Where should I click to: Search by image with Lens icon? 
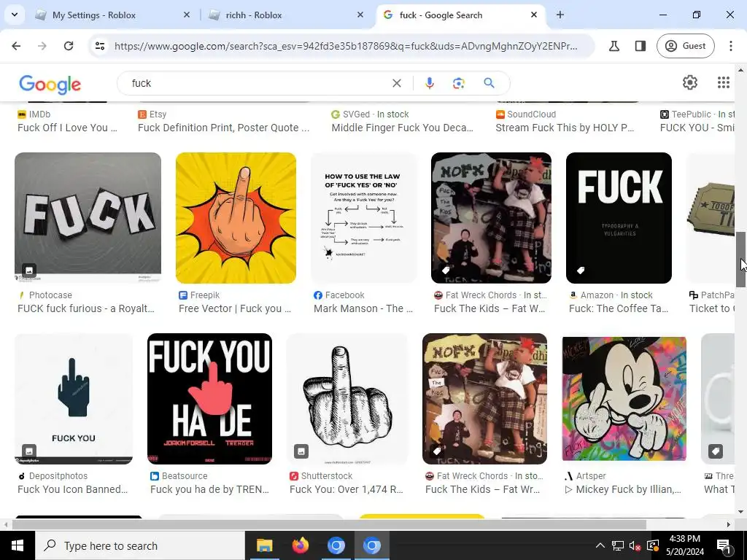458,83
